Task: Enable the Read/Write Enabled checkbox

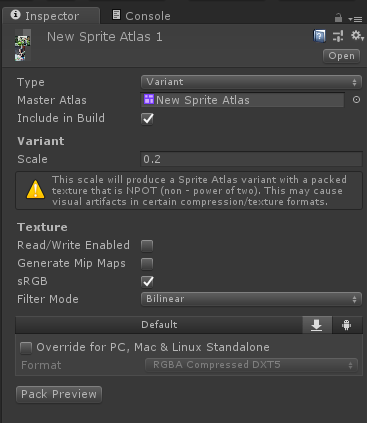Action: [147, 246]
